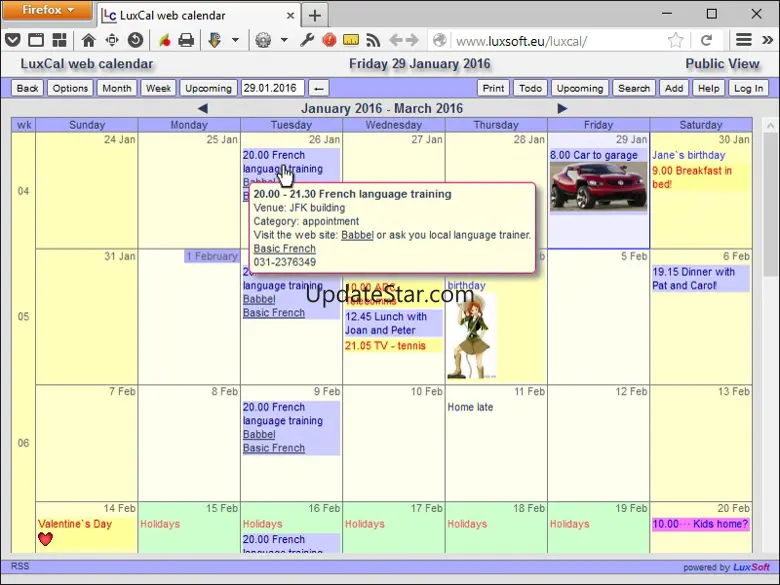Go to previous months with left arrow
Image resolution: width=780 pixels, height=585 pixels.
203,108
